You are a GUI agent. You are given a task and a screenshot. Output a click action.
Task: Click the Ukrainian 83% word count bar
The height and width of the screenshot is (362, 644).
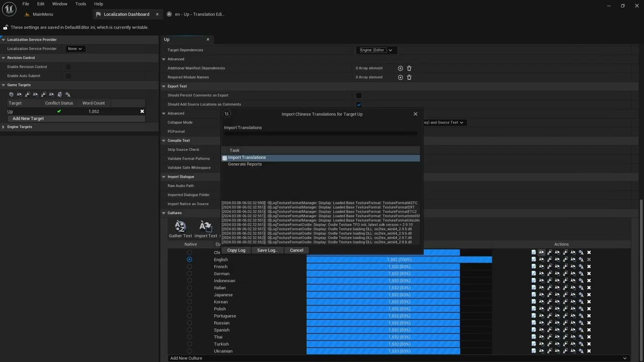tap(383, 351)
